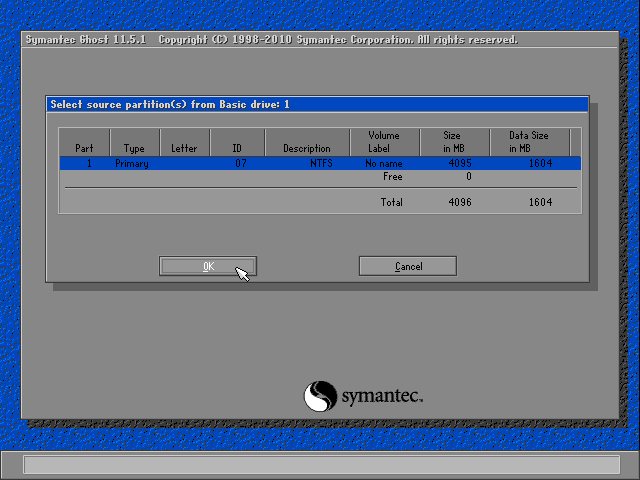The width and height of the screenshot is (640, 480).
Task: Click the Part column header
Action: pyautogui.click(x=84, y=142)
